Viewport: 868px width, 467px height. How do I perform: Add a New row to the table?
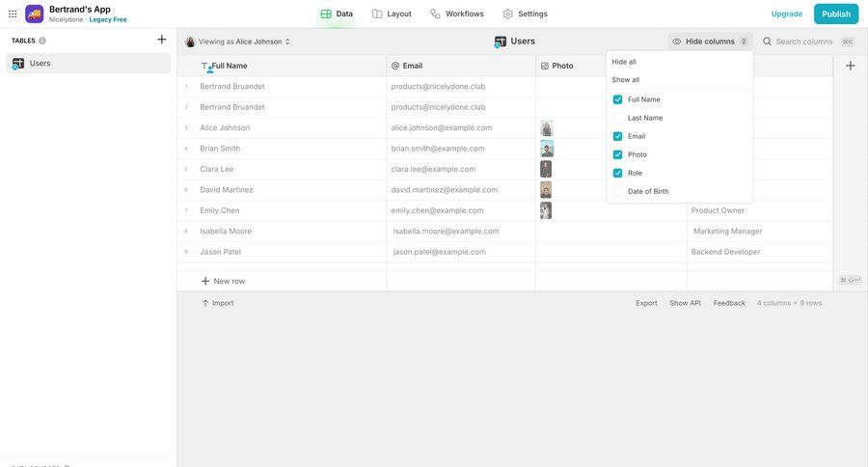tap(223, 281)
